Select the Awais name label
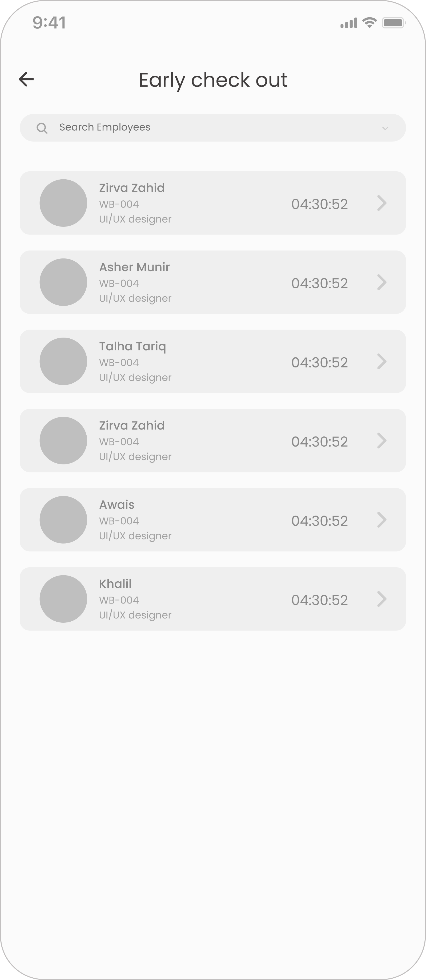This screenshot has width=426, height=980. (117, 504)
